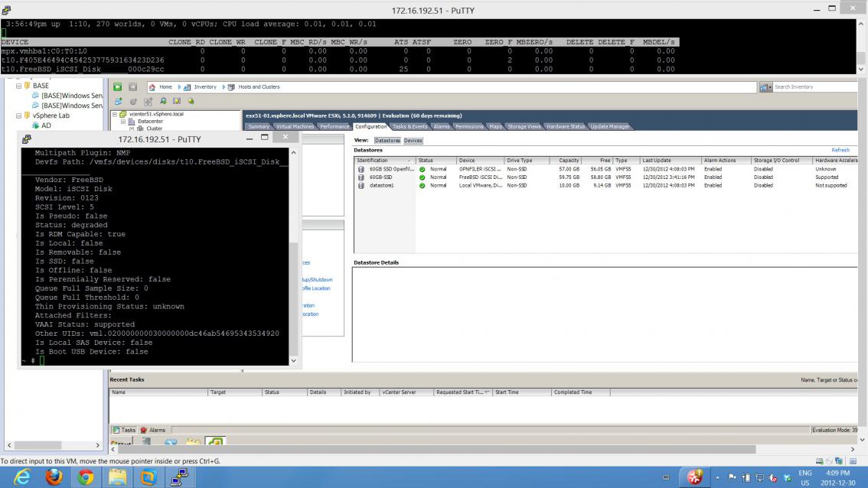Open Internet Explorer in the taskbar

tap(22, 476)
